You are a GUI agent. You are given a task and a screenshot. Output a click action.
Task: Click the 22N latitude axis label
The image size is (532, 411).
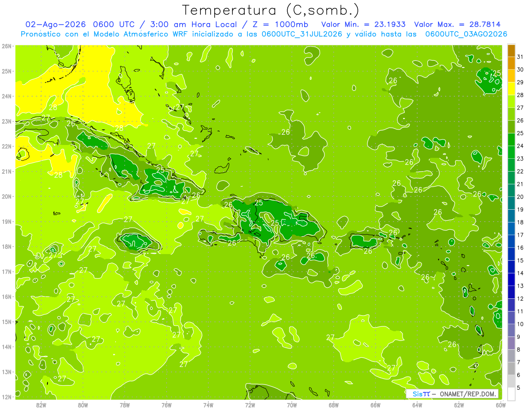click(x=7, y=146)
